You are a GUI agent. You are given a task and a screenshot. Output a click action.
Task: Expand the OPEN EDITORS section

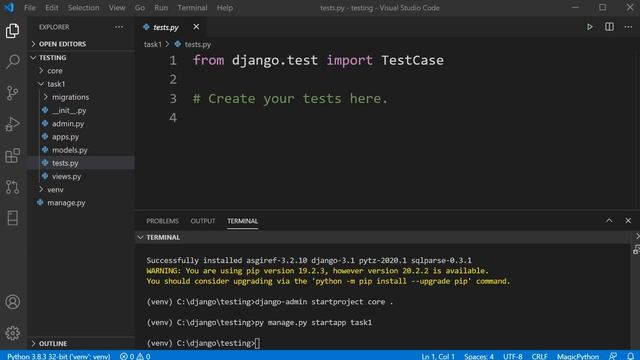coord(62,44)
